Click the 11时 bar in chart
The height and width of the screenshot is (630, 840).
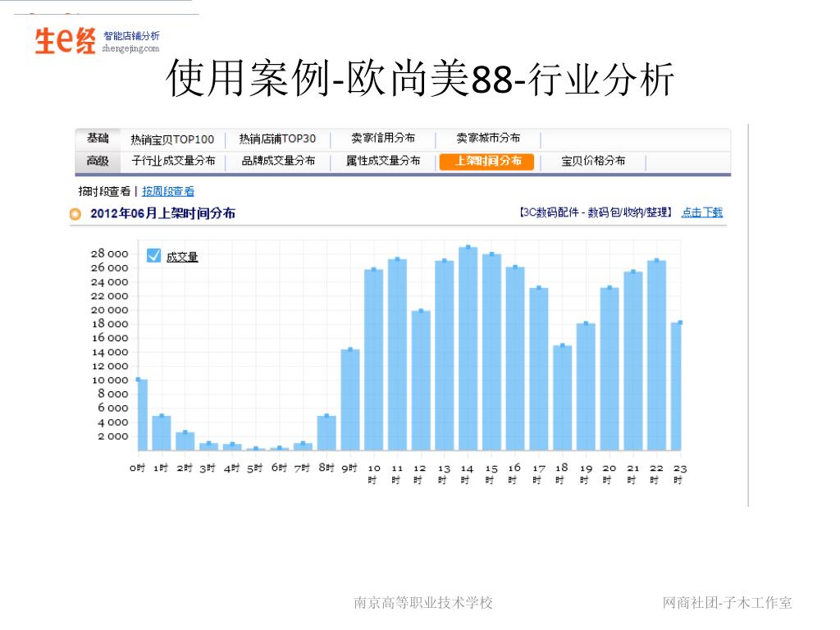coord(397,354)
